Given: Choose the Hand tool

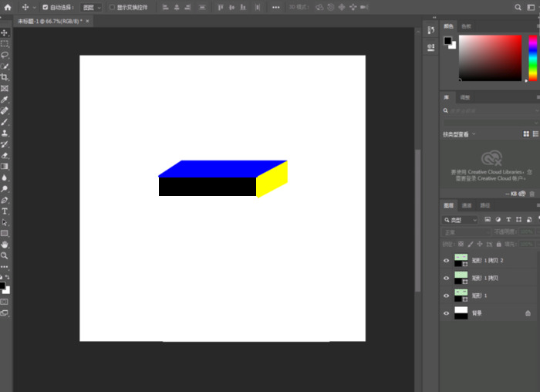Looking at the screenshot, I should (5, 244).
